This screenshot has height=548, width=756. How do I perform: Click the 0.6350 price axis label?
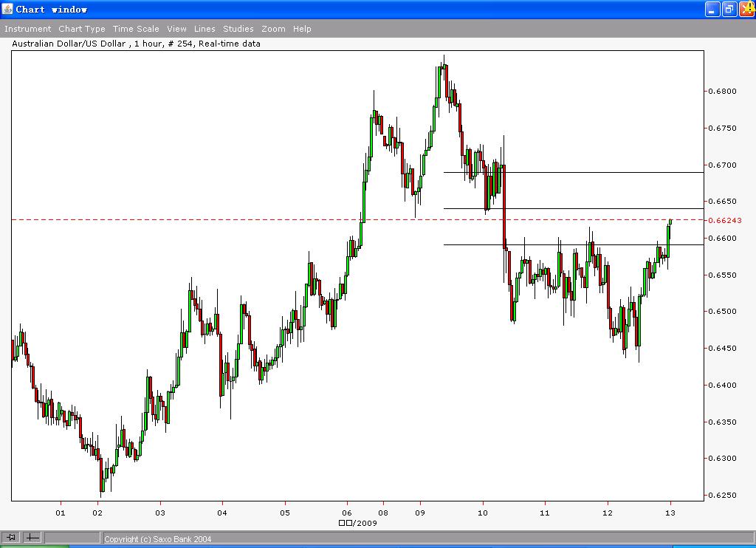pyautogui.click(x=722, y=422)
